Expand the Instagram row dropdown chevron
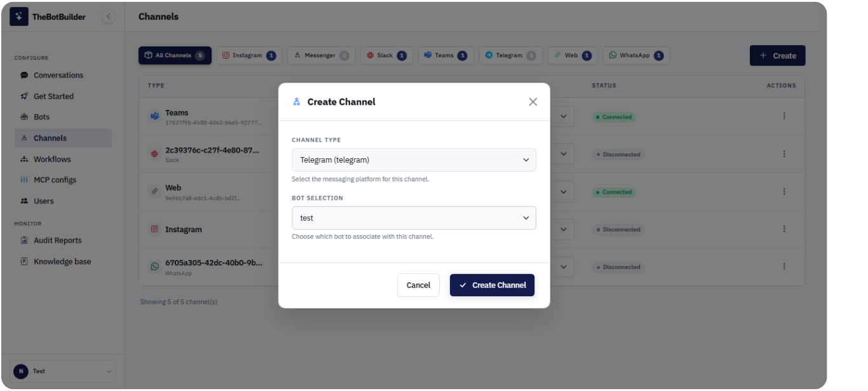868x391 pixels. click(x=563, y=229)
